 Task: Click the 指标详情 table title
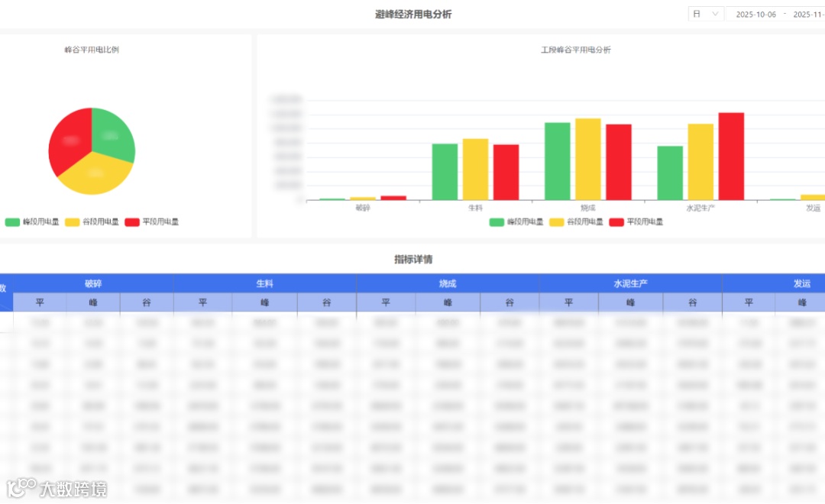413,259
